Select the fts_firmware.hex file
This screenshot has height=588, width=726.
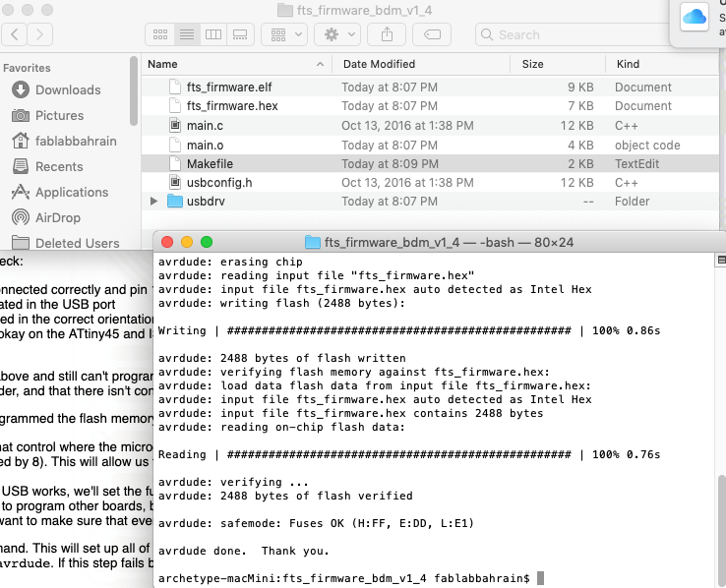(430, 106)
